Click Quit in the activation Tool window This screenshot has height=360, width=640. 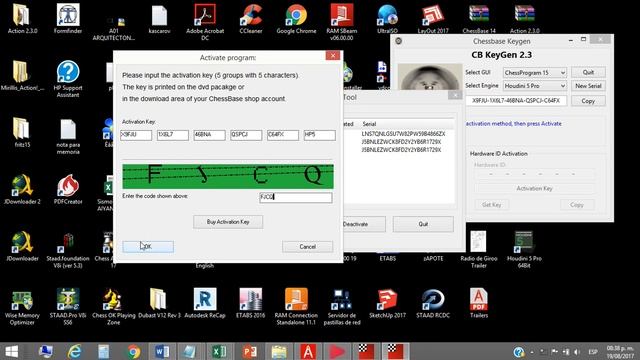pyautogui.click(x=423, y=224)
